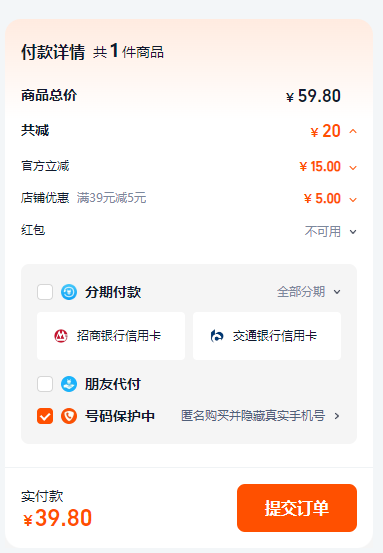This screenshot has height=553, width=383.
Task: Click the blue installment payment icon
Action: [69, 292]
